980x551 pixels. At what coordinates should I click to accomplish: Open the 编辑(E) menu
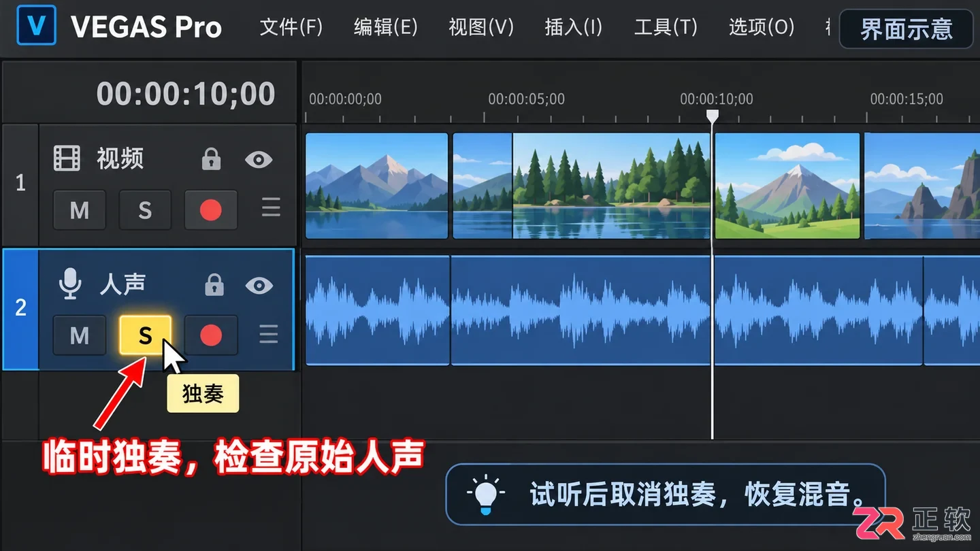tap(386, 27)
